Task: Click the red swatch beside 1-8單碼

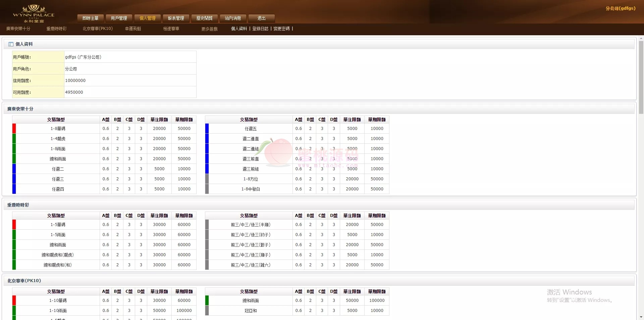Action: coord(14,129)
